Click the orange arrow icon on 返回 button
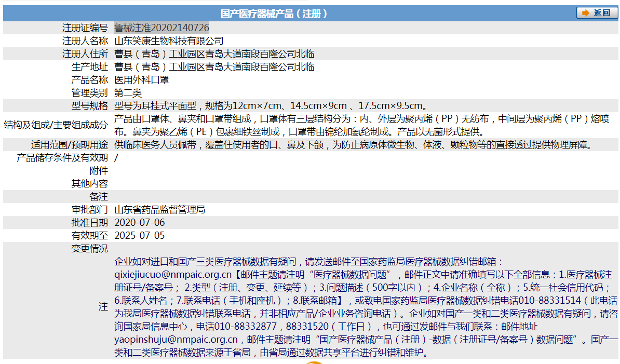The width and height of the screenshot is (620, 364). pyautogui.click(x=586, y=13)
